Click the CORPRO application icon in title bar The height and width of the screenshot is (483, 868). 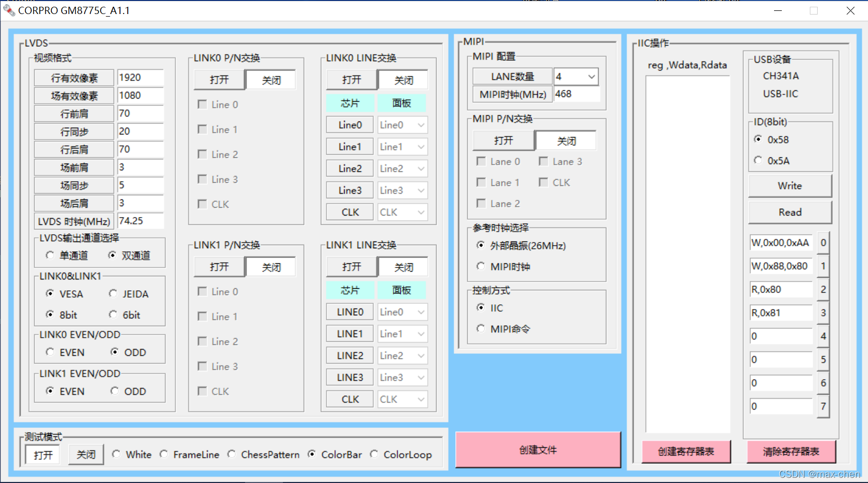pos(9,10)
